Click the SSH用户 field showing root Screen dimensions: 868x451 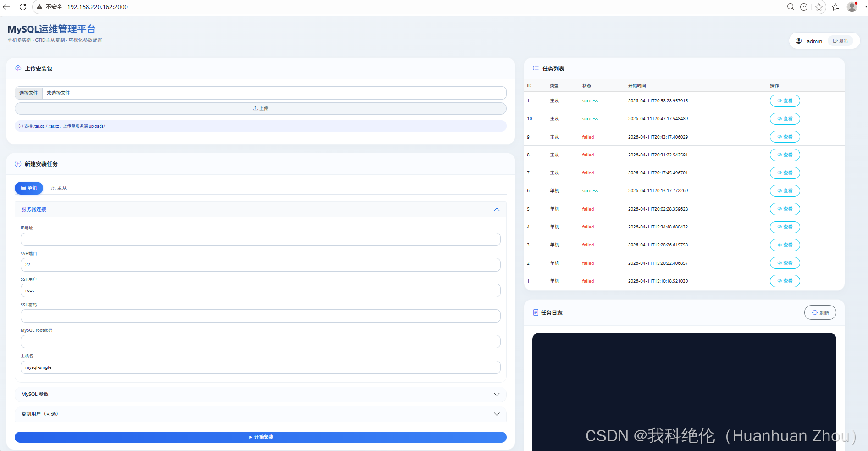[260, 290]
